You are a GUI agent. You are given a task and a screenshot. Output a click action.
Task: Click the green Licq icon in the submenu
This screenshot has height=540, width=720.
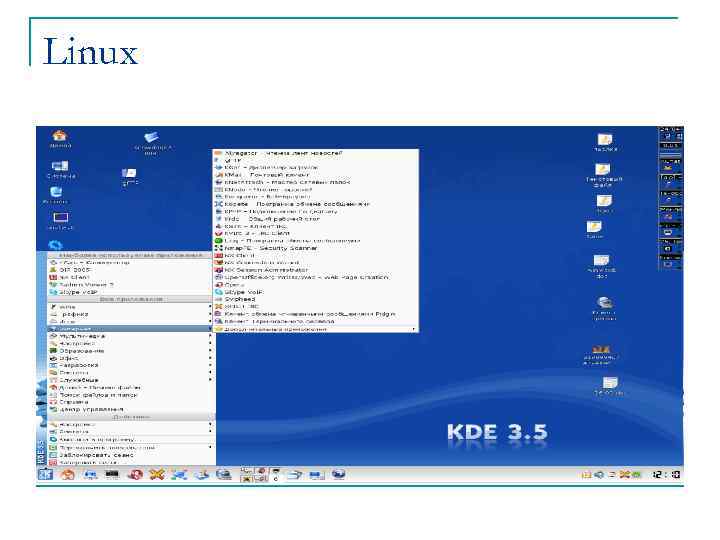coord(219,241)
